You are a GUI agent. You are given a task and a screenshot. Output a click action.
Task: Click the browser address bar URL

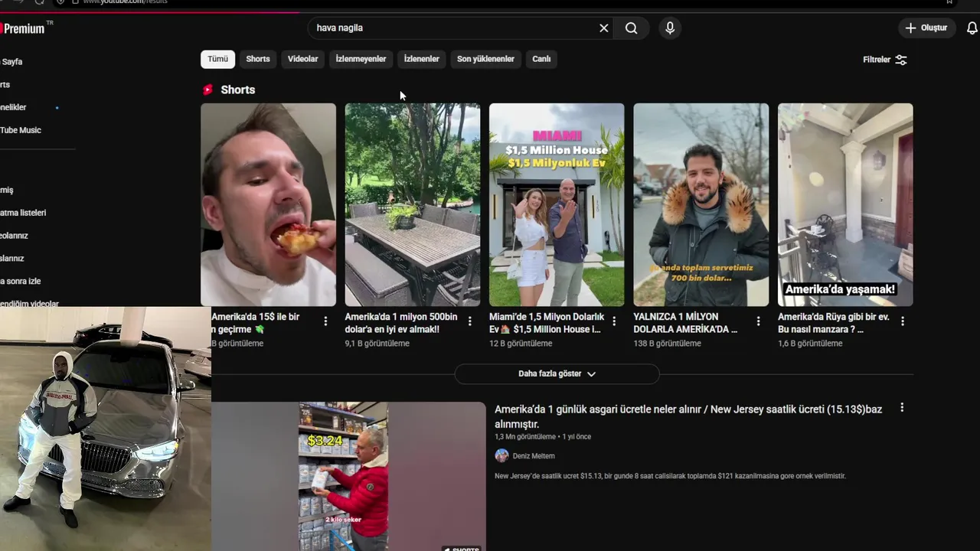coord(125,2)
